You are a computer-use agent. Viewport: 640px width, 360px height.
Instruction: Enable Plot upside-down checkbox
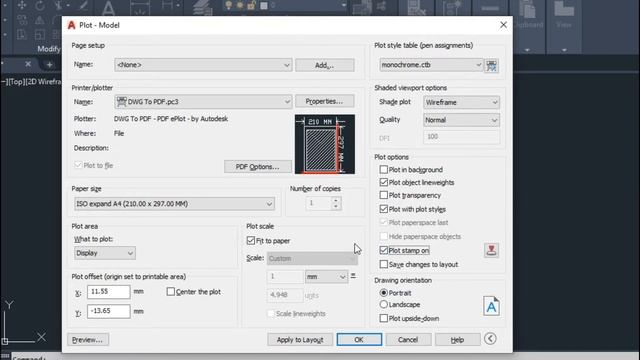(384, 318)
